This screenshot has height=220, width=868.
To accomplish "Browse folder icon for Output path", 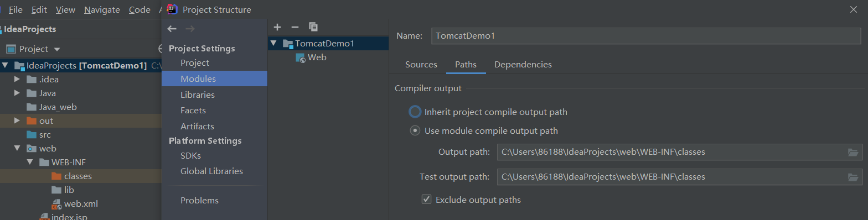I will pos(853,152).
